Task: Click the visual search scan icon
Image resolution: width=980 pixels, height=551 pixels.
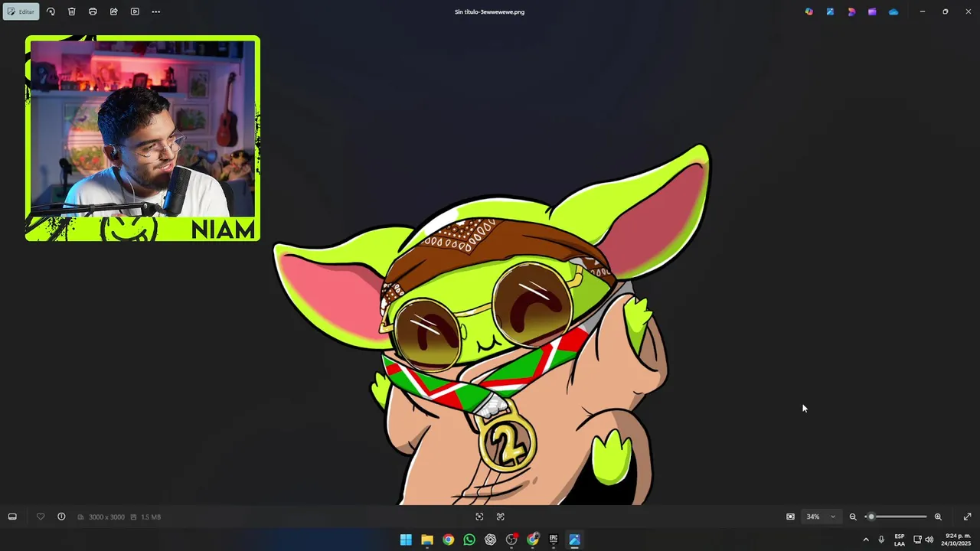Action: [479, 517]
